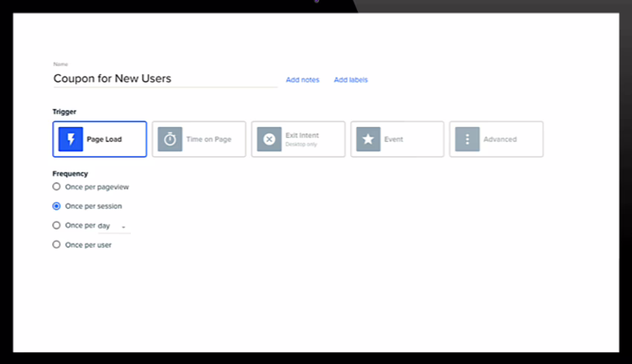The width and height of the screenshot is (632, 364).
Task: Open the day interval dropdown
Action: coord(113,226)
